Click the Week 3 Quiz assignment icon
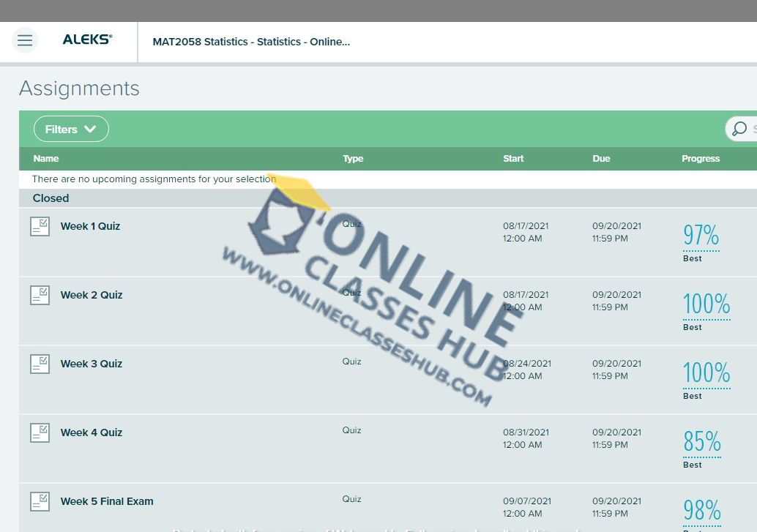Image resolution: width=757 pixels, height=532 pixels. (x=40, y=364)
